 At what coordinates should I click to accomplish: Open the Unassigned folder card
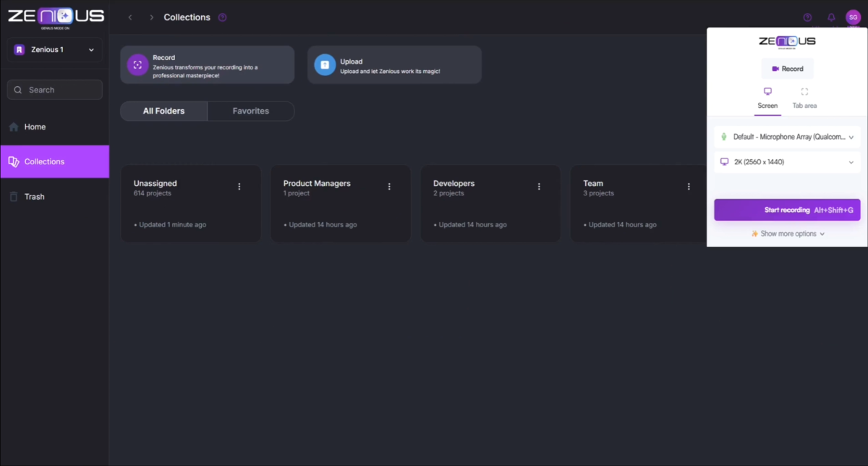tap(191, 203)
